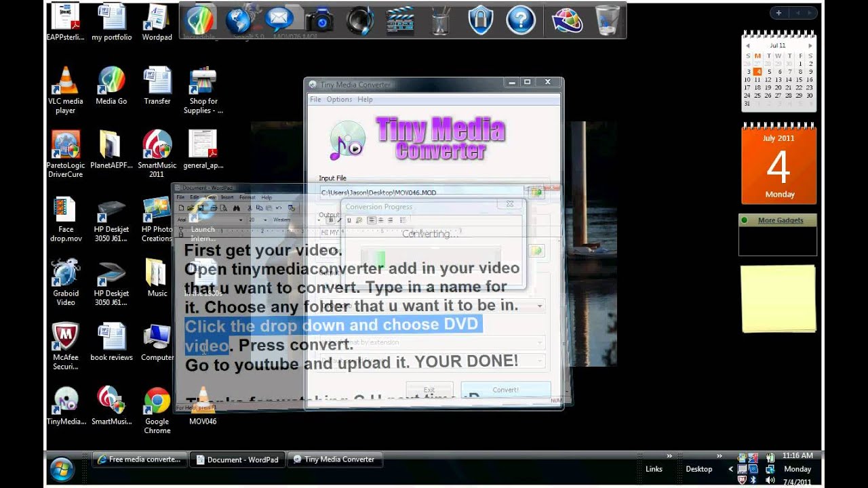Open the PlanetAEPF folder icon
Viewport: 868px width, 488px height.
pyautogui.click(x=111, y=150)
